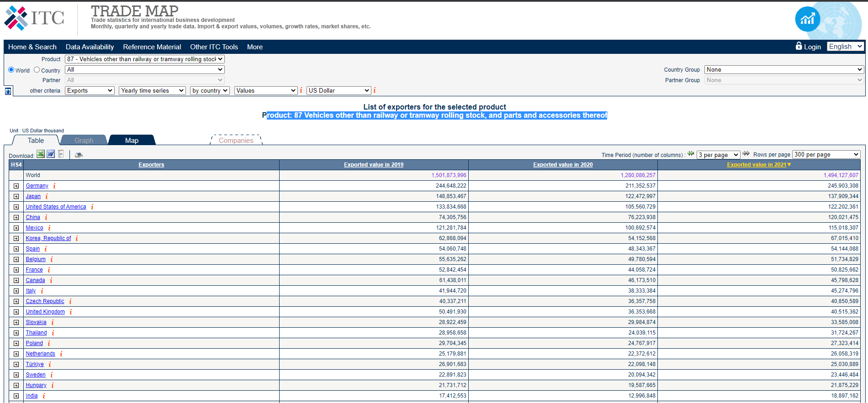Screen dimensions: 868x403
Task: Open the time period '3 per page' dropdown
Action: pos(718,155)
